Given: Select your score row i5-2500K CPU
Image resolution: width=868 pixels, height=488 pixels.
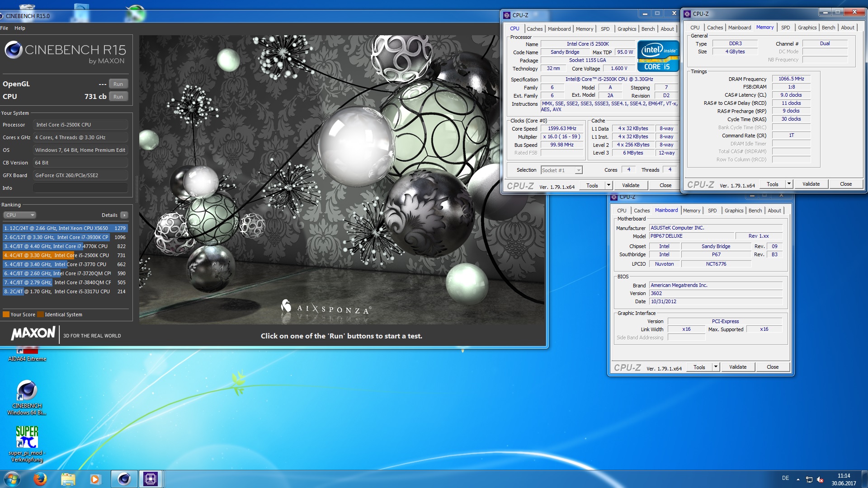Looking at the screenshot, I should (65, 255).
